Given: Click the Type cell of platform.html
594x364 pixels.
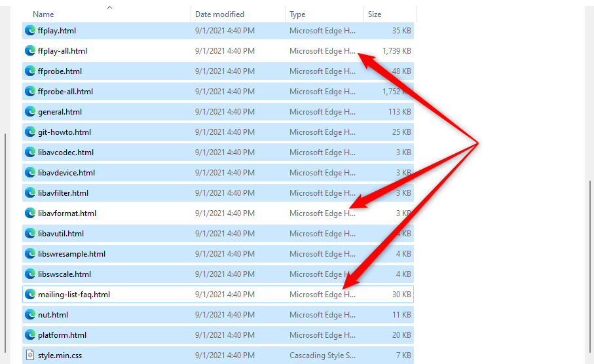Looking at the screenshot, I should pos(322,335).
